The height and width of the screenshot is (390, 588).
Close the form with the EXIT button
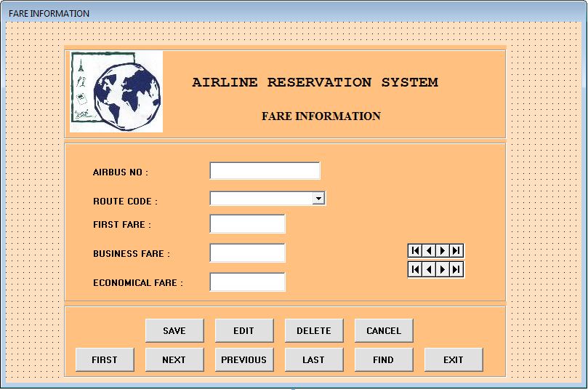pyautogui.click(x=454, y=359)
